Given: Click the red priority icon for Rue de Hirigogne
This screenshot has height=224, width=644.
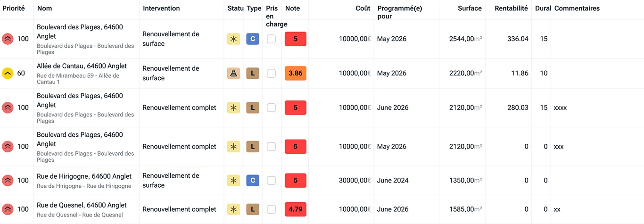Looking at the screenshot, I should tap(8, 180).
